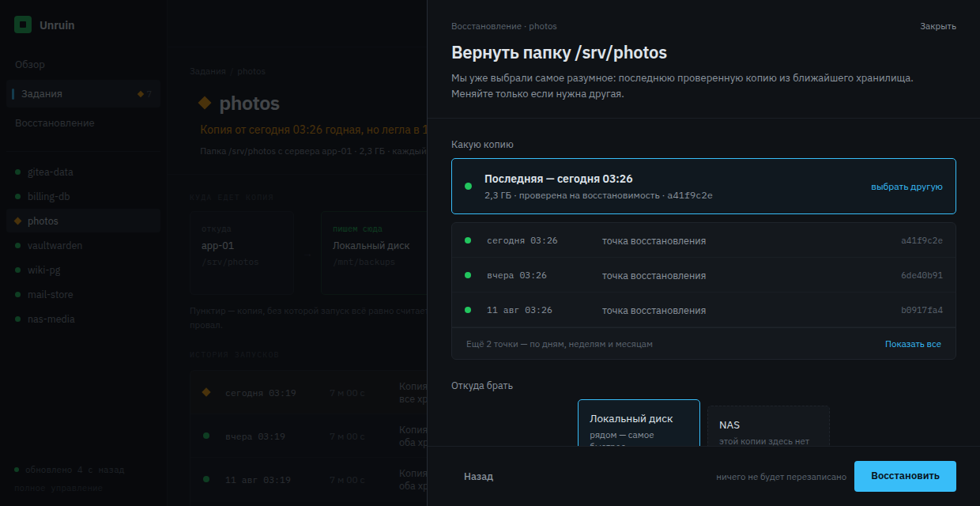This screenshot has width=980, height=506.
Task: Select the 11 авг 03:26 restore point
Action: point(703,310)
